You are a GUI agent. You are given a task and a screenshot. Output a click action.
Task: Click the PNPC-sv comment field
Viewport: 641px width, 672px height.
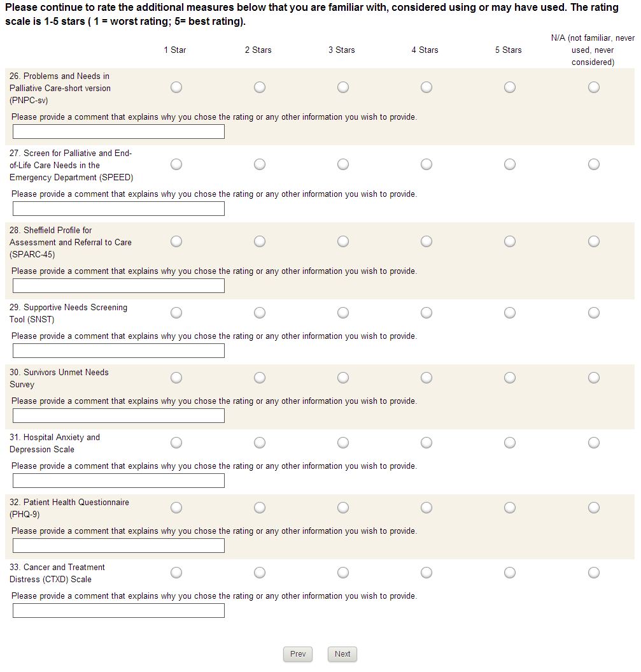point(118,132)
